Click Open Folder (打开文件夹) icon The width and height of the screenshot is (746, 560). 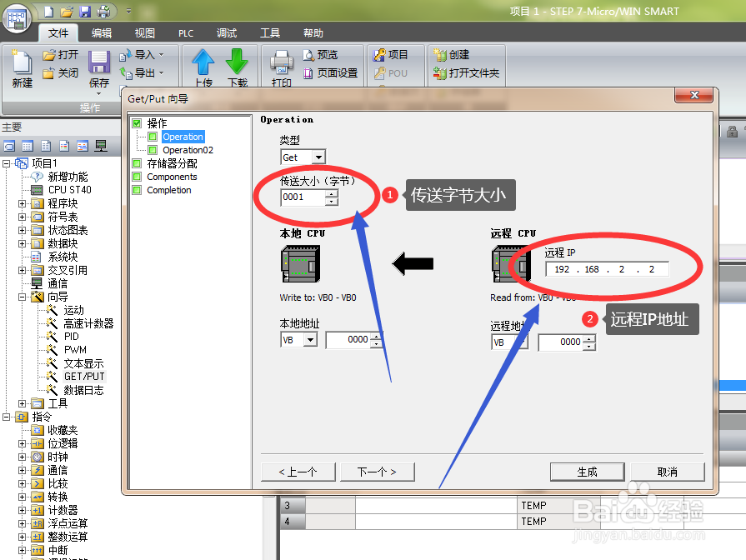tap(466, 72)
